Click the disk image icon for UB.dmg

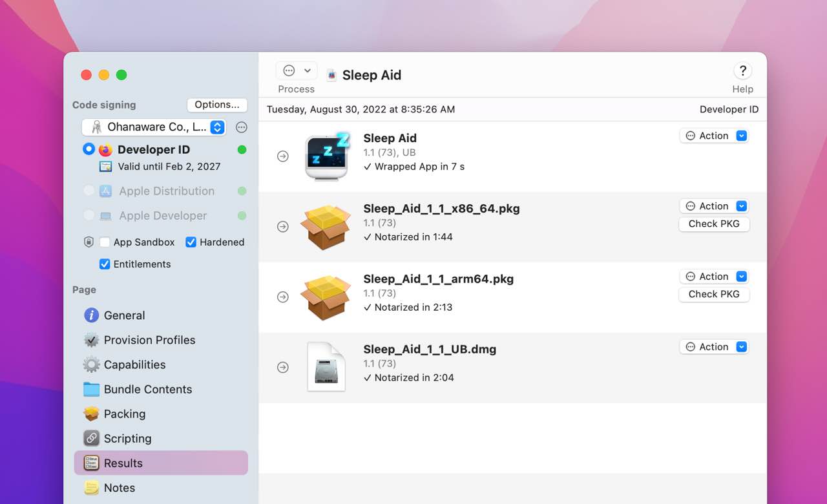tap(326, 367)
